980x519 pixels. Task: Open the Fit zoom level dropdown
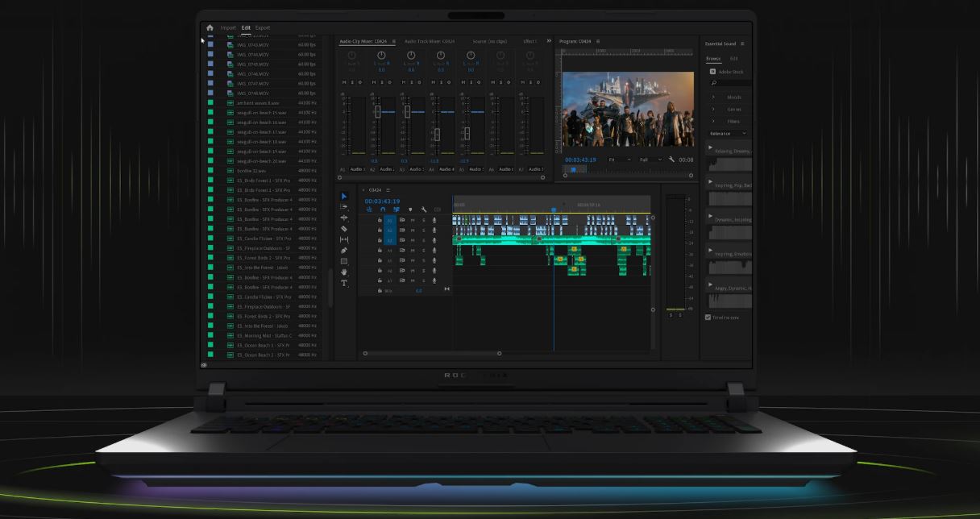click(x=620, y=160)
